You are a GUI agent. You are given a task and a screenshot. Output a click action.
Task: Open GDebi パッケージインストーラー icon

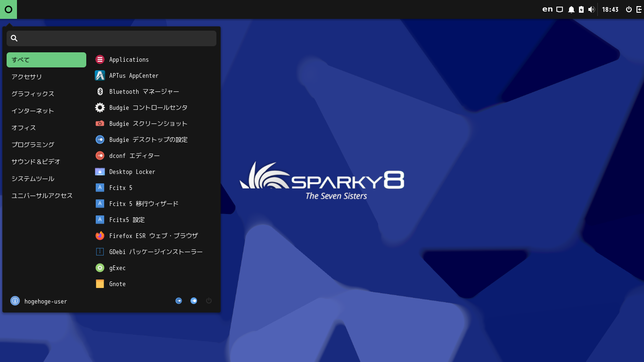point(100,252)
